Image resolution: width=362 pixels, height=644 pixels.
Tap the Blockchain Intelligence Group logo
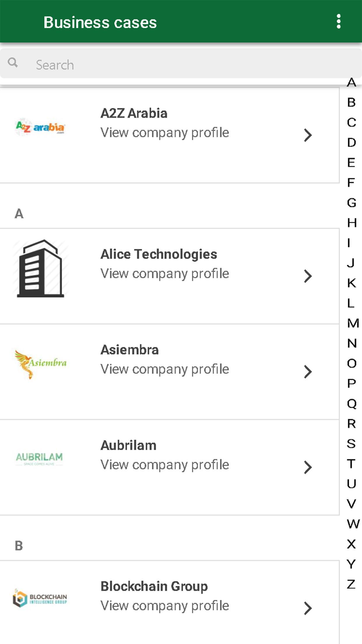pos(40,598)
